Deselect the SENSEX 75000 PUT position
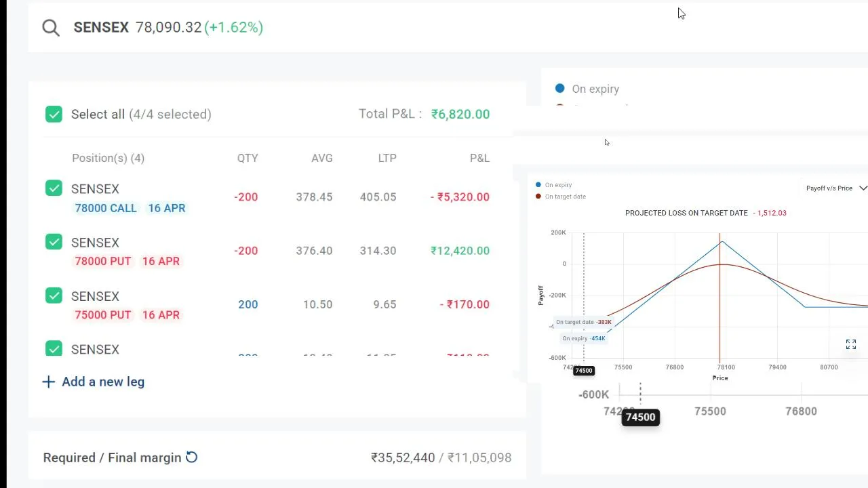The height and width of the screenshot is (488, 868). [54, 296]
